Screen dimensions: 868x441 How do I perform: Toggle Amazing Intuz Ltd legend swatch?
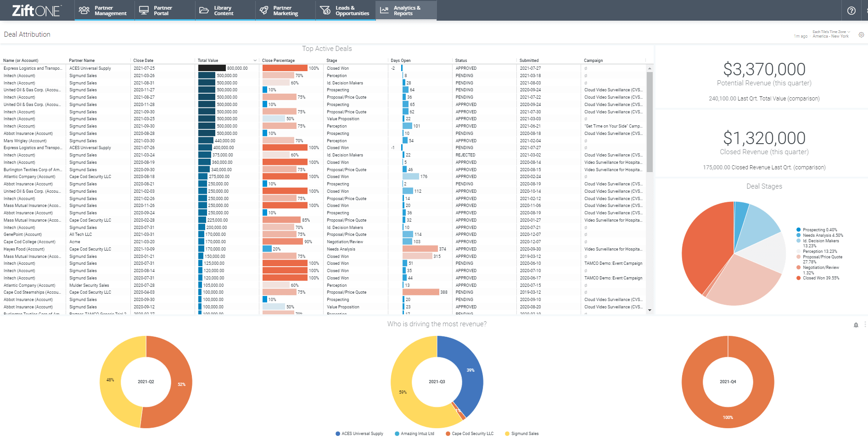(x=397, y=434)
